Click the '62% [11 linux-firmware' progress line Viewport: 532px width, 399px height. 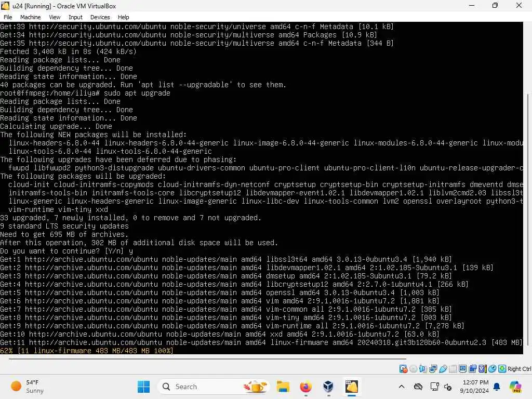point(87,351)
